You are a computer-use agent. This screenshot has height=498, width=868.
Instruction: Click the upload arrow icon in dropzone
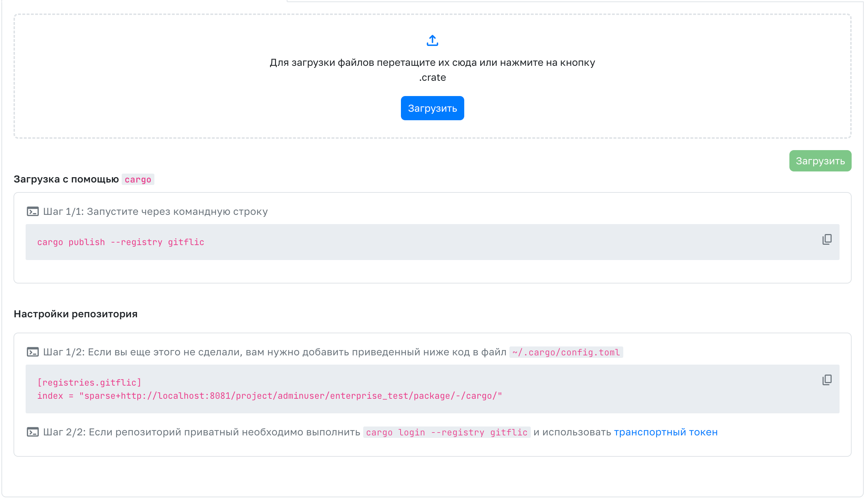point(432,41)
